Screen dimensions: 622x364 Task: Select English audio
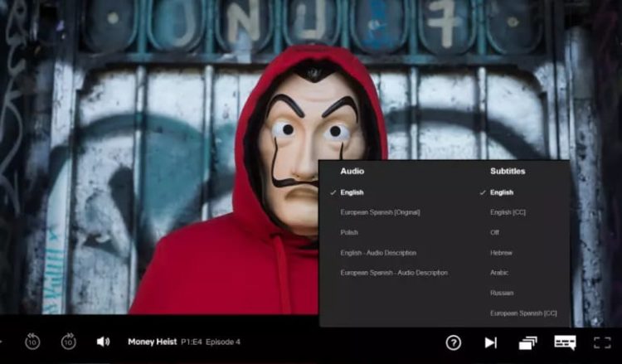(x=352, y=192)
